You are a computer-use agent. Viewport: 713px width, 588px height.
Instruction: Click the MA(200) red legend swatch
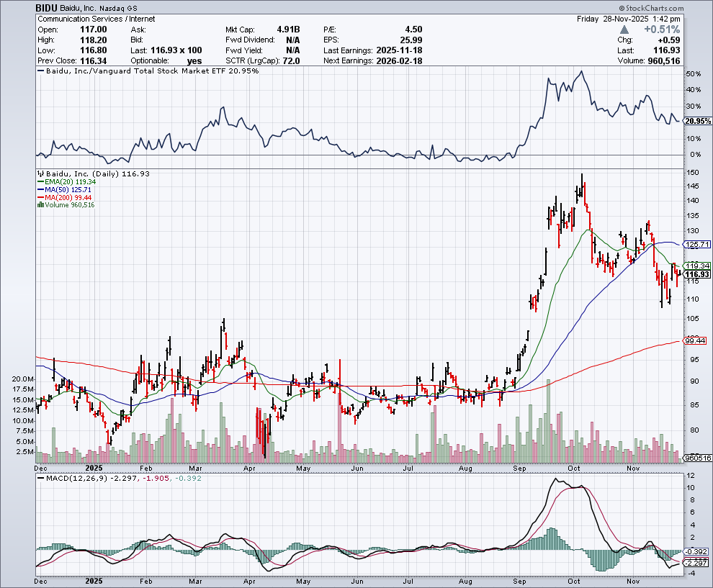40,197
